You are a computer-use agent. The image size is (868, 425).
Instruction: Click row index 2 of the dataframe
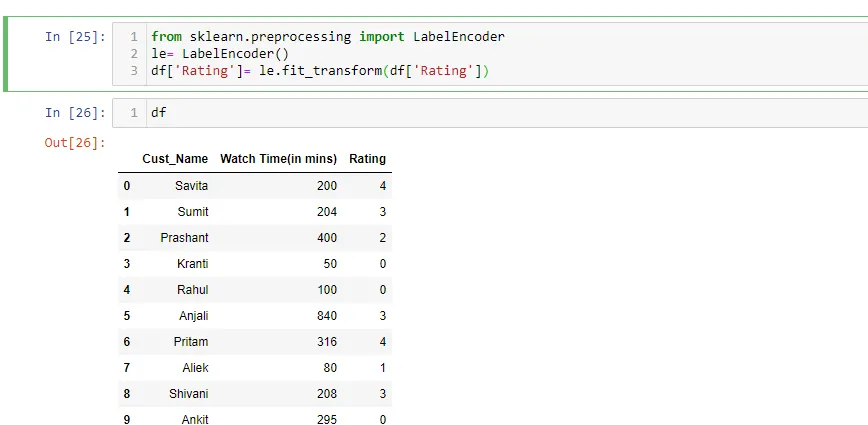tap(127, 237)
